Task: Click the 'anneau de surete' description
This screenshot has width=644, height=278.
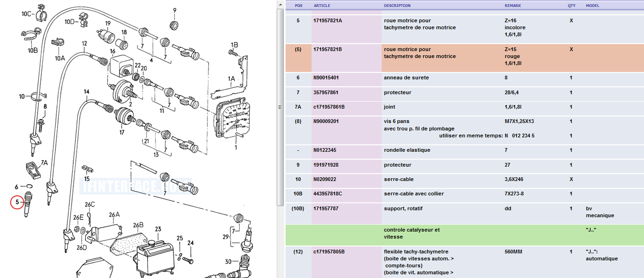Action: pos(406,78)
